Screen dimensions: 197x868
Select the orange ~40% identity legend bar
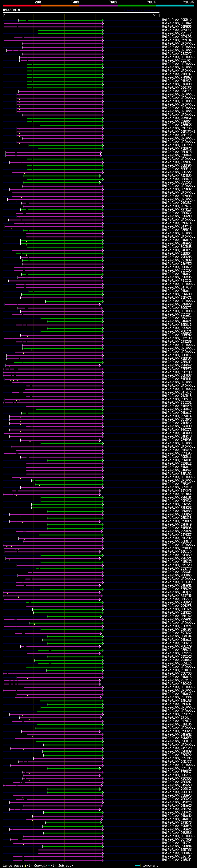coord(60,6)
